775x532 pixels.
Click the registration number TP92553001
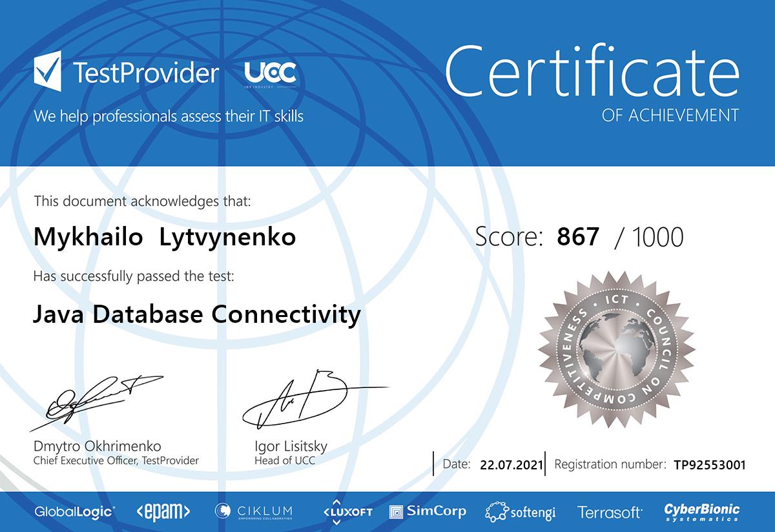click(x=709, y=464)
